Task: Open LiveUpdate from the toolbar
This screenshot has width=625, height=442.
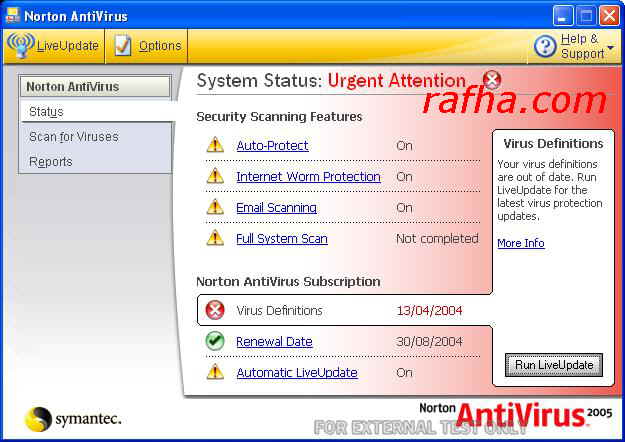Action: click(55, 46)
